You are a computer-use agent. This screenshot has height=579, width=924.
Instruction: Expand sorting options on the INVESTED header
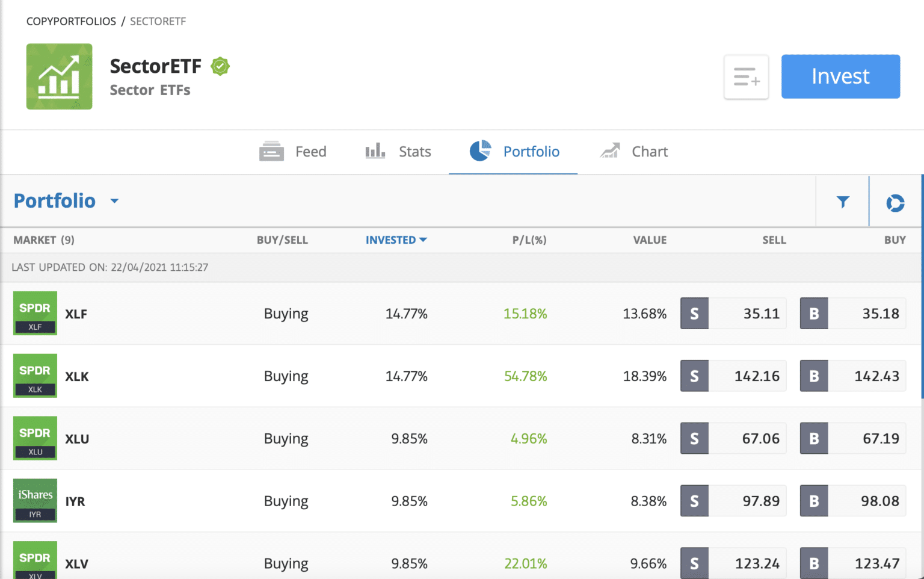[x=424, y=240]
